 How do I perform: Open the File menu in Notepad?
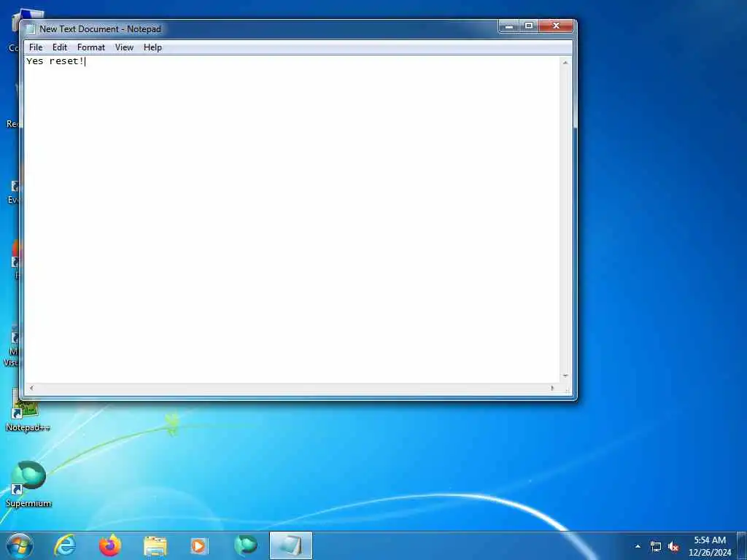[x=36, y=47]
